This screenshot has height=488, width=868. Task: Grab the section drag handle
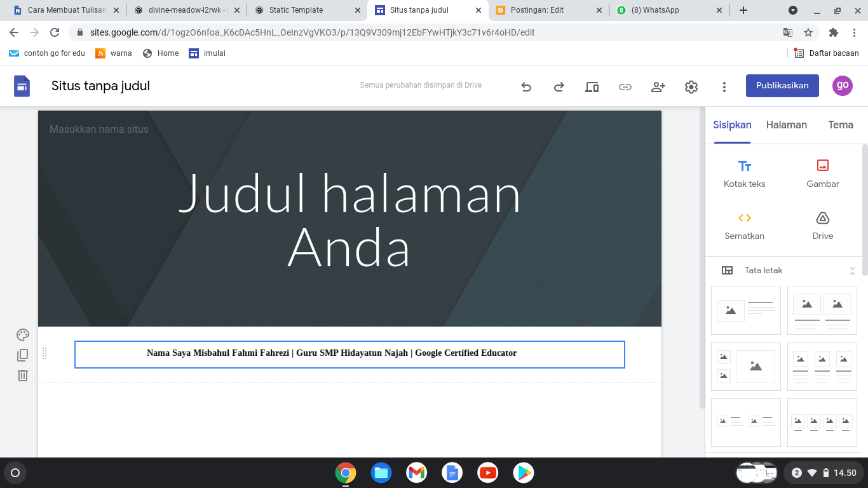[44, 354]
